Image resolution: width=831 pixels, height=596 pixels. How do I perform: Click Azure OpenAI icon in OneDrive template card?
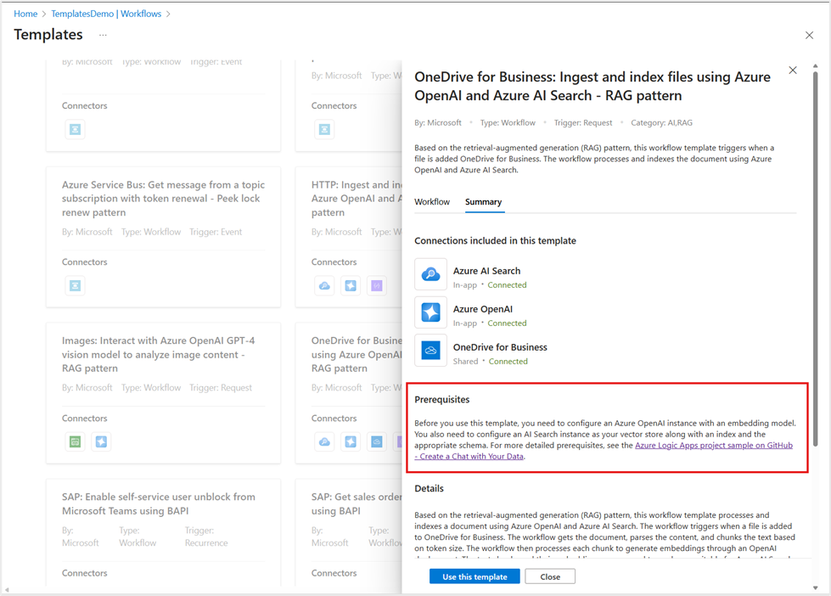[350, 441]
